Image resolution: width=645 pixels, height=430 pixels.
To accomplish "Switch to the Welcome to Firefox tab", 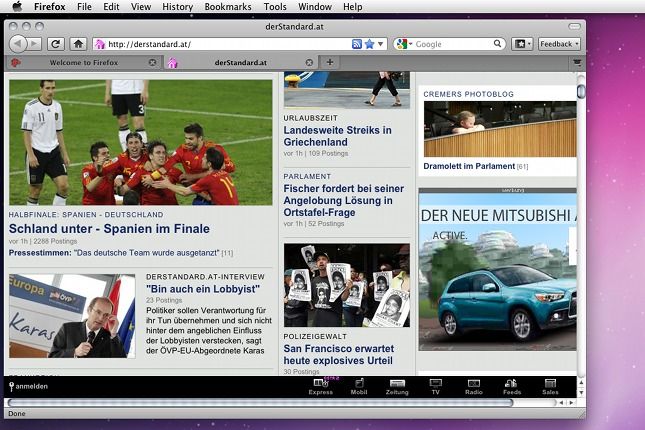I will (x=84, y=63).
